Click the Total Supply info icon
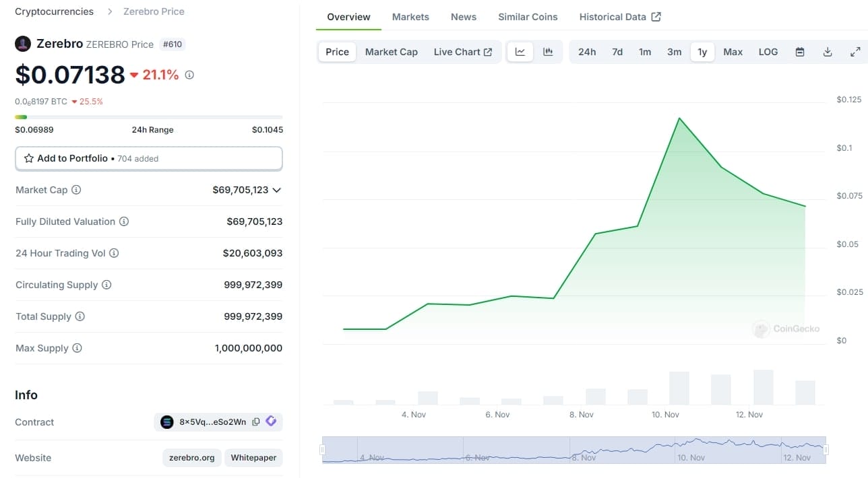The height and width of the screenshot is (478, 868). [80, 316]
